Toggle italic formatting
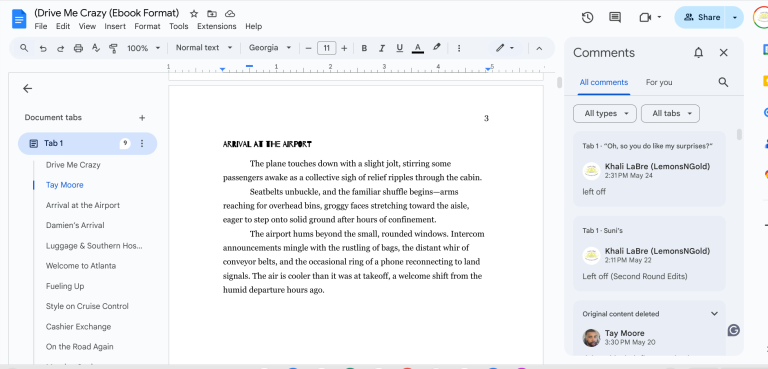Screen dimensions: 768x369 pos(382,48)
